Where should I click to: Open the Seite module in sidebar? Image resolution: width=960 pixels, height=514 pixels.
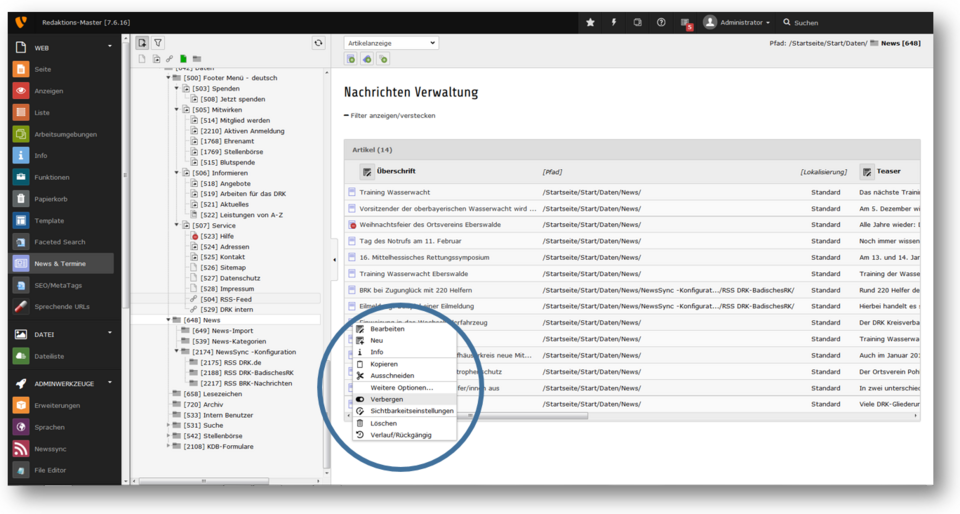42,69
